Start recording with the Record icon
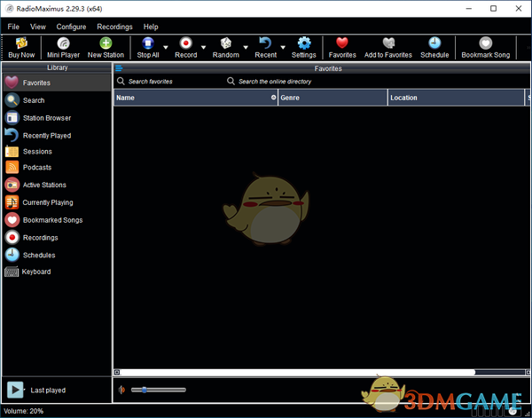532x418 pixels. click(x=185, y=48)
